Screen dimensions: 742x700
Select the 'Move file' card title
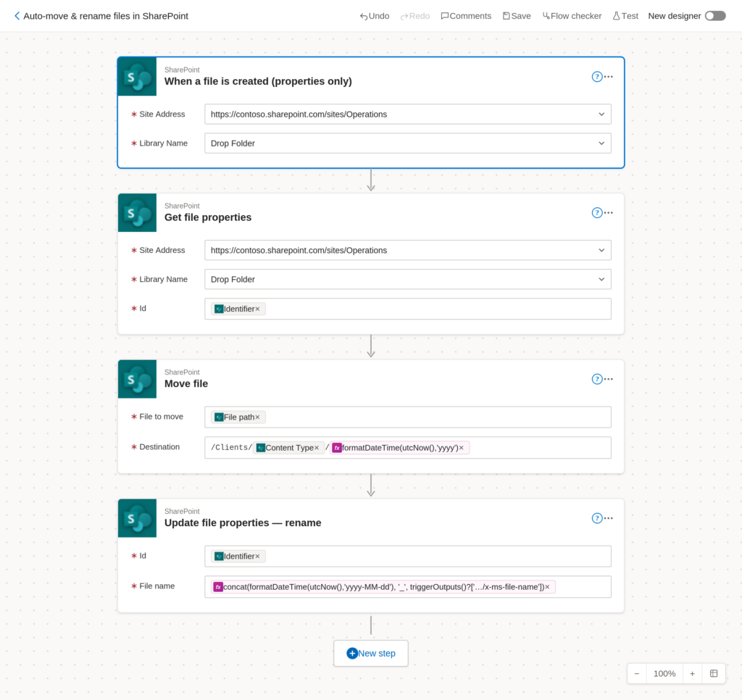[x=186, y=384]
